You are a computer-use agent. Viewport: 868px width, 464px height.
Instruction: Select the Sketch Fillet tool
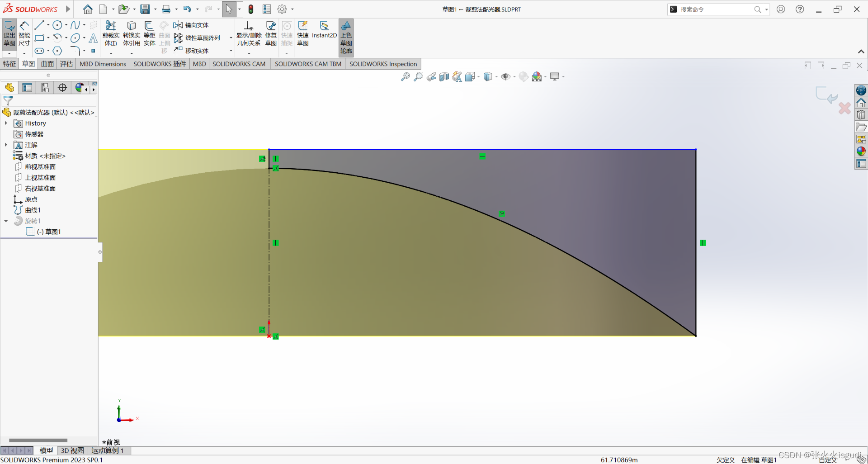(75, 51)
